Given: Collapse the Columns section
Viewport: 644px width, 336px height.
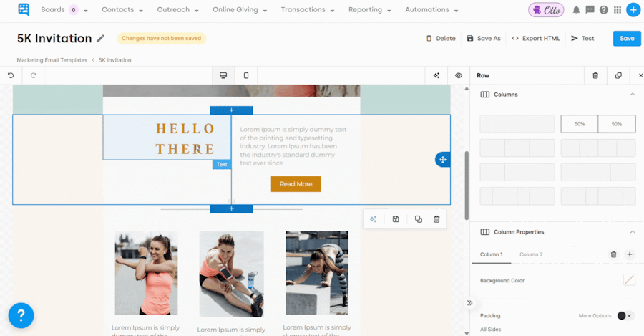Looking at the screenshot, I should click(x=633, y=95).
